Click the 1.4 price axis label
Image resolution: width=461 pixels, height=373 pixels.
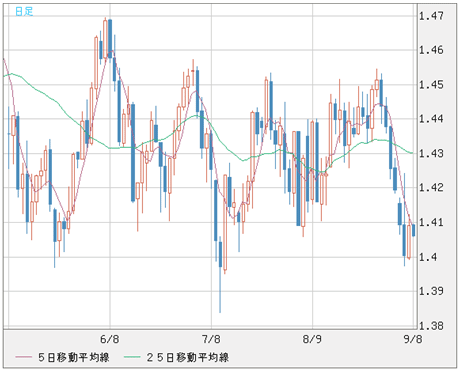428,257
